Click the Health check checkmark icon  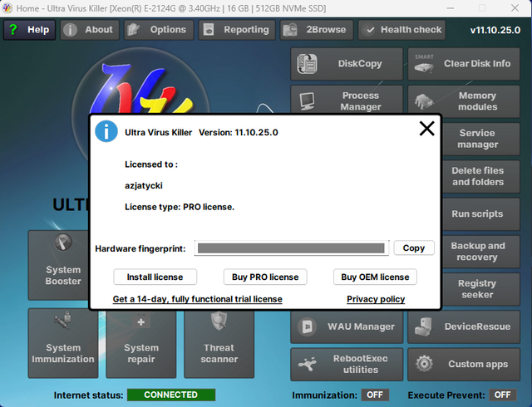[x=369, y=30]
